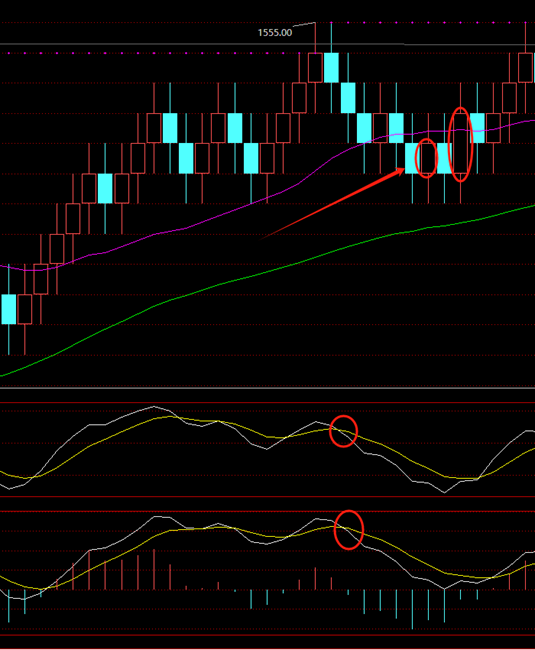This screenshot has height=650, width=535.
Task: Click the red arrow's arrowhead tip
Action: click(403, 170)
